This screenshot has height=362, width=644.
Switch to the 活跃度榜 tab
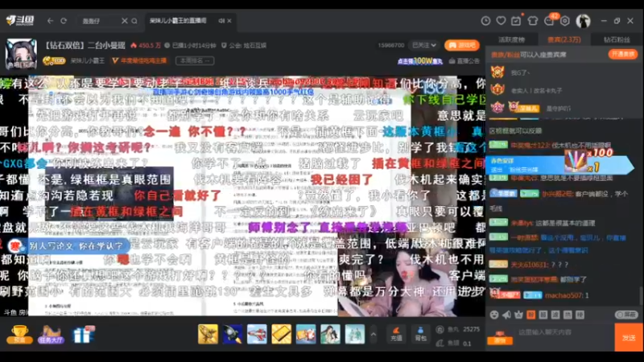[x=511, y=39]
